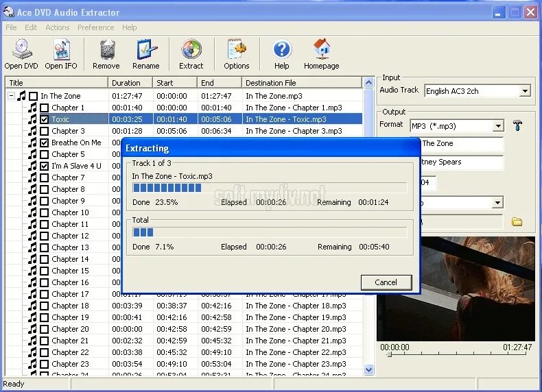
Task: Click the music note icon beside Chapter 1
Action: 32,108
